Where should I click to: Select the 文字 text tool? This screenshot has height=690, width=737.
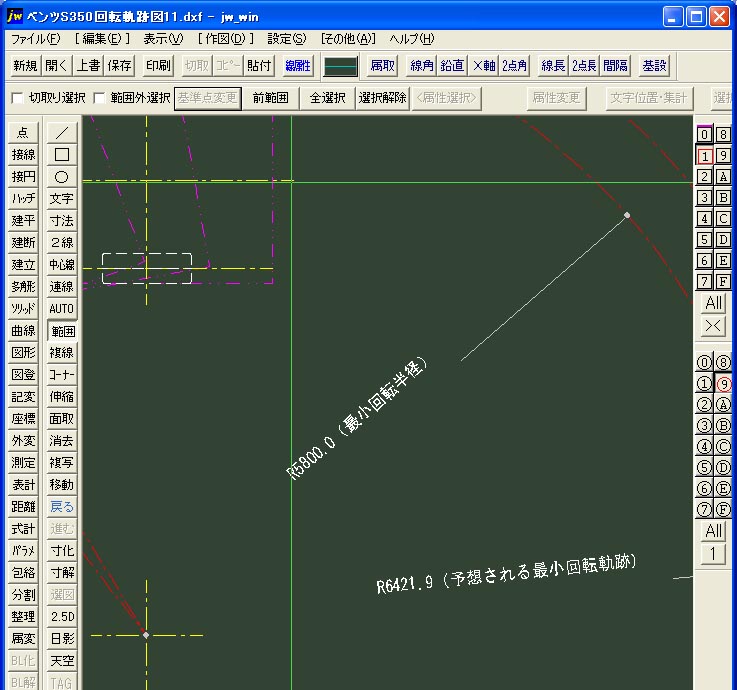coord(62,199)
